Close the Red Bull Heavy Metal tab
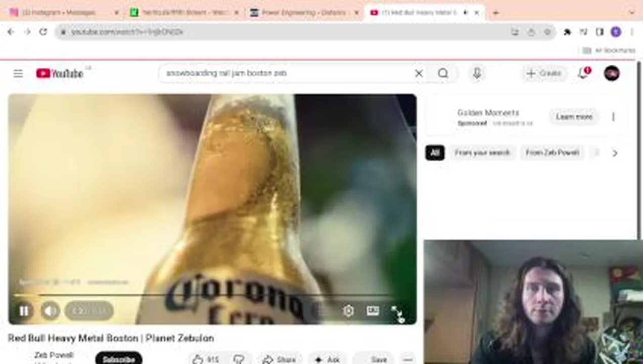 point(476,13)
